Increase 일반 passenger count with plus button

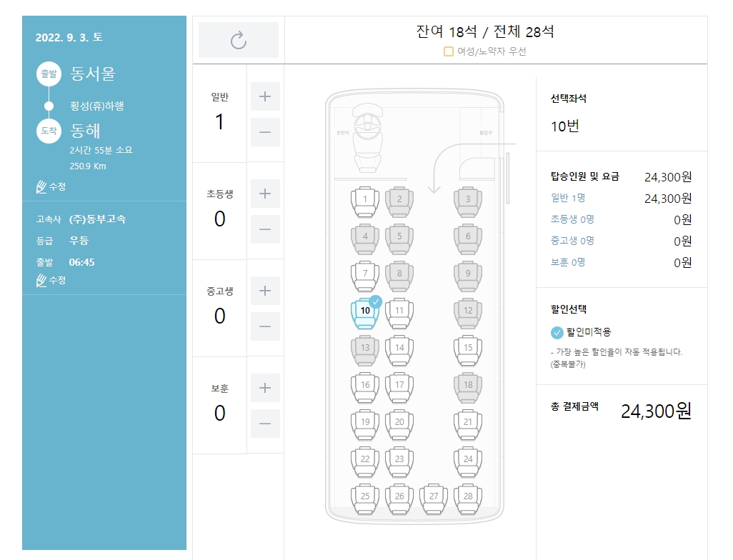(x=265, y=96)
